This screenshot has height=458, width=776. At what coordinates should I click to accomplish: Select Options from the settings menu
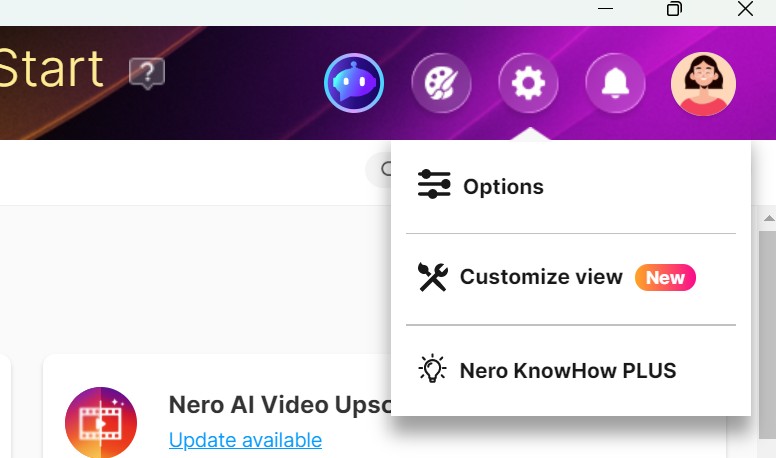tap(503, 187)
